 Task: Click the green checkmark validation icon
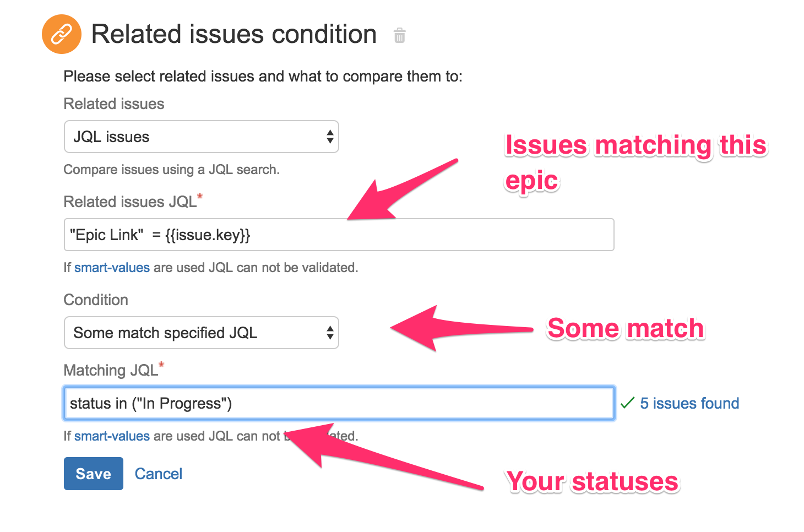[627, 403]
